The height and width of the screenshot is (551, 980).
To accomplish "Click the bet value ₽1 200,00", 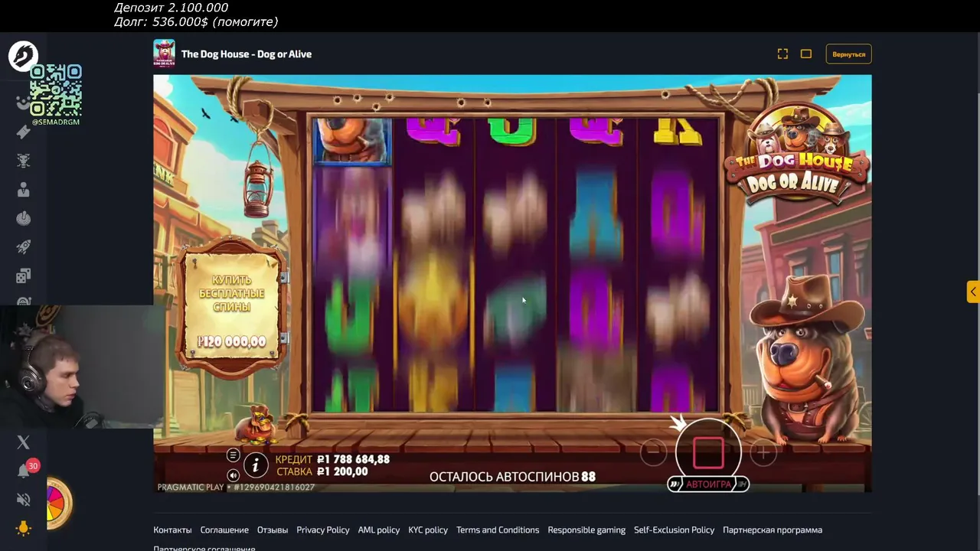I will point(342,471).
